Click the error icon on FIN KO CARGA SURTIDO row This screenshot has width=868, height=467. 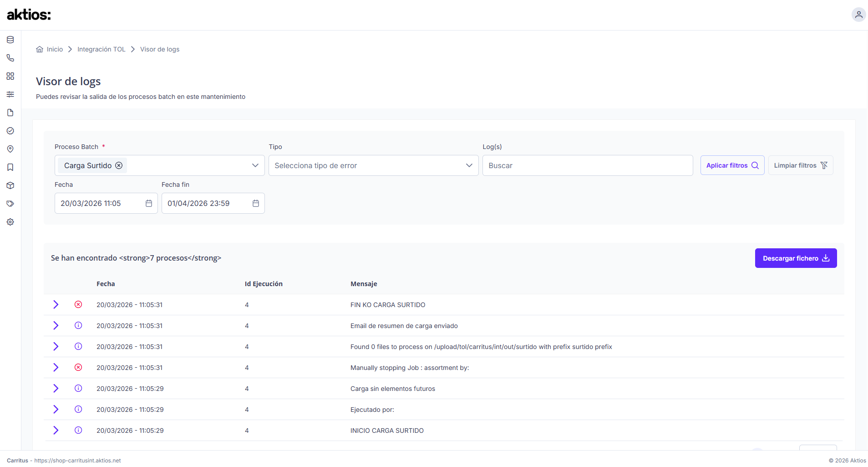click(78, 304)
